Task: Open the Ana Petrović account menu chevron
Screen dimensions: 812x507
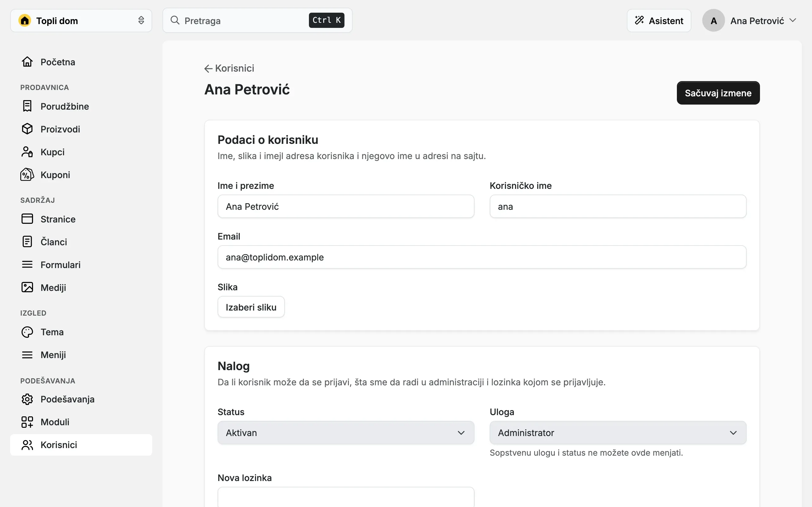Action: [793, 21]
